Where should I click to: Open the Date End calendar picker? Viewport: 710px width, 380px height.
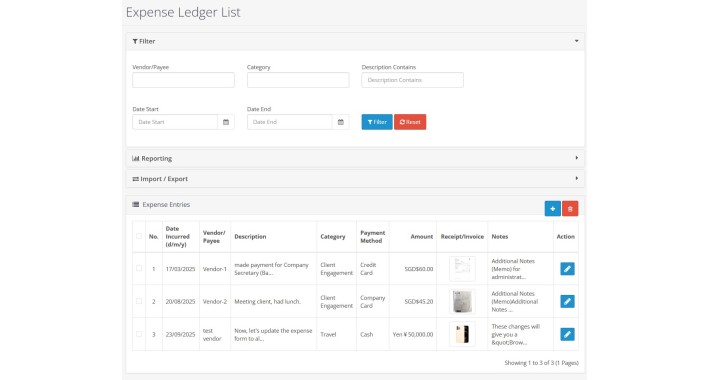point(341,122)
